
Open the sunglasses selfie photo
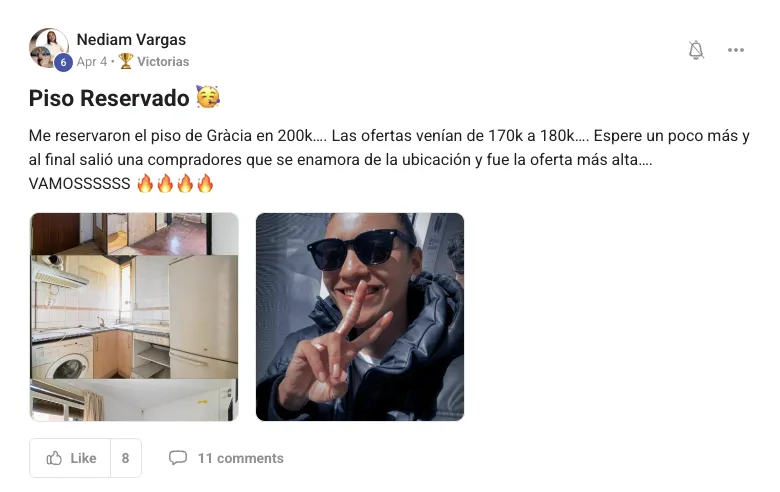tap(360, 317)
